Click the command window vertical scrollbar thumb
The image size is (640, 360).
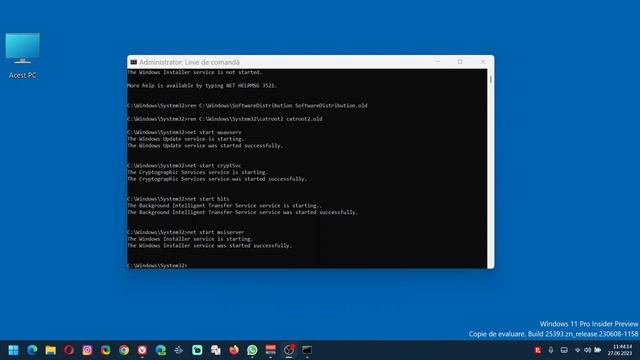[490, 79]
